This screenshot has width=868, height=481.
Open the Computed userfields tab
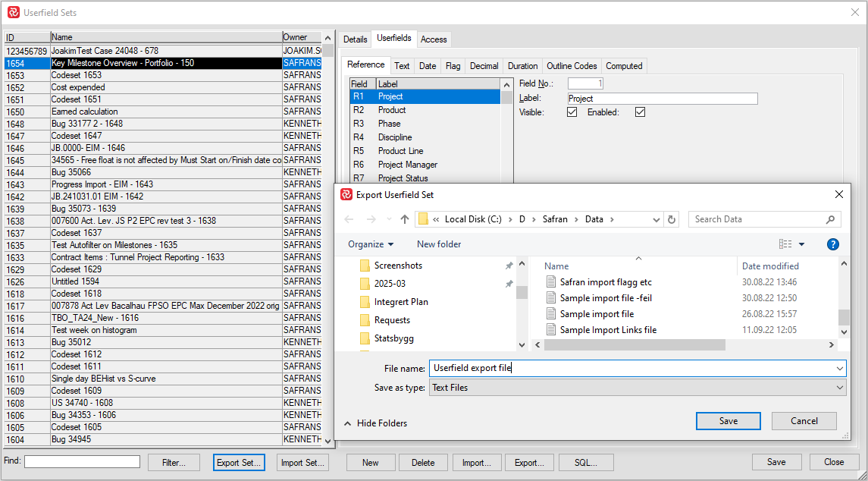click(624, 66)
